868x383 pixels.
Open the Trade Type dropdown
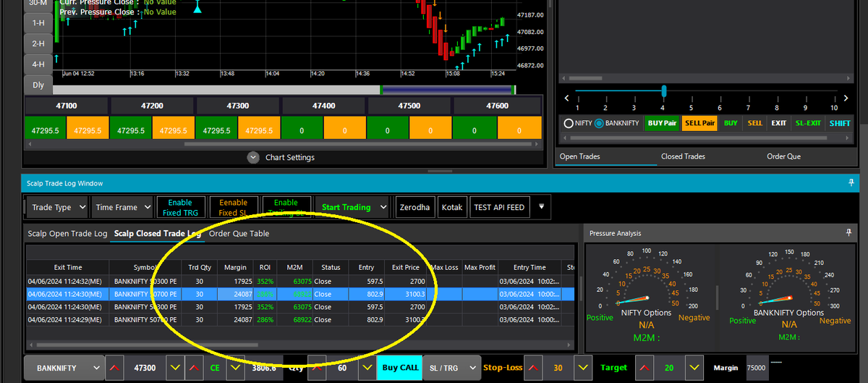click(58, 207)
